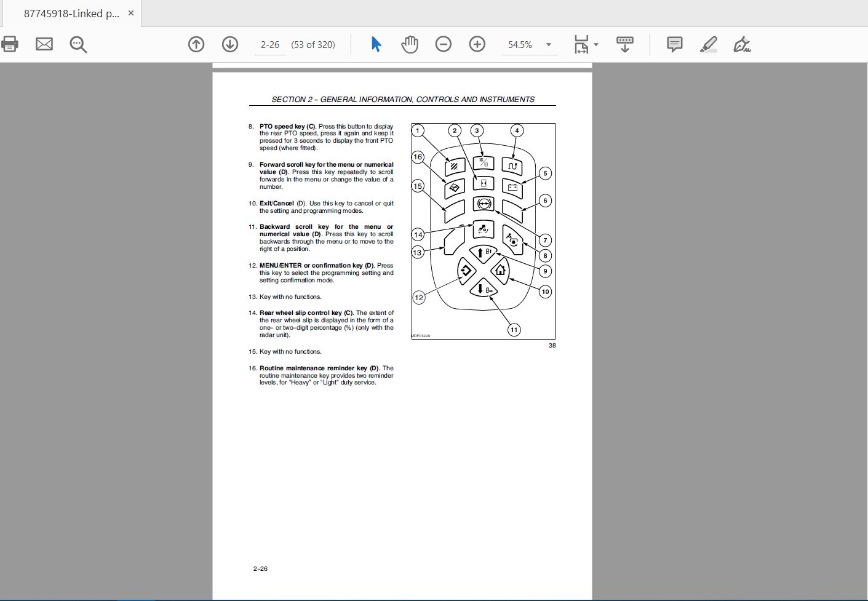Image resolution: width=868 pixels, height=601 pixels.
Task: Open the 54.5% zoom level dropdown
Action: (x=548, y=45)
